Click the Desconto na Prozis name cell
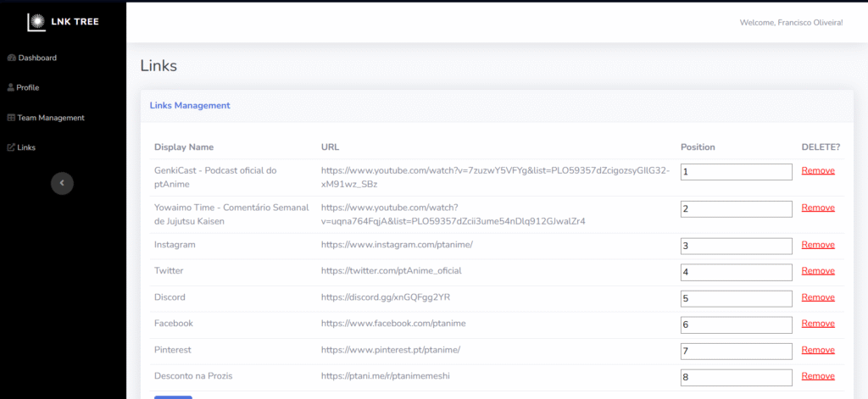868x399 pixels. click(193, 376)
